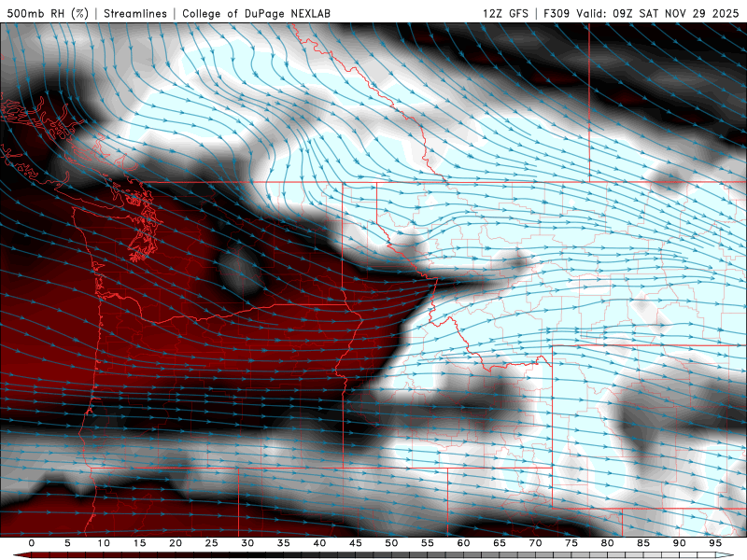Click the colorbar label '35'

pyautogui.click(x=284, y=543)
